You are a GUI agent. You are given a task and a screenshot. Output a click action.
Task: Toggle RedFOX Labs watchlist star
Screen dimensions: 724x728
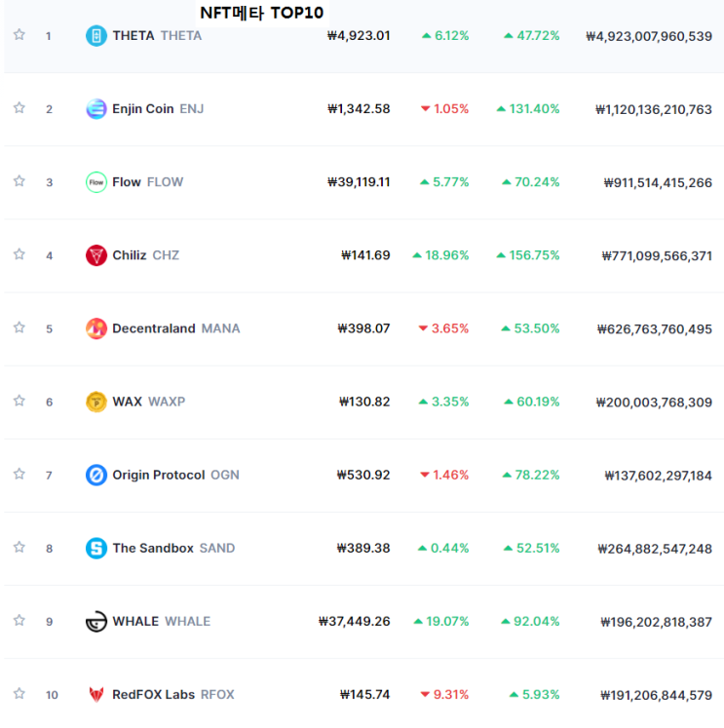(19, 693)
